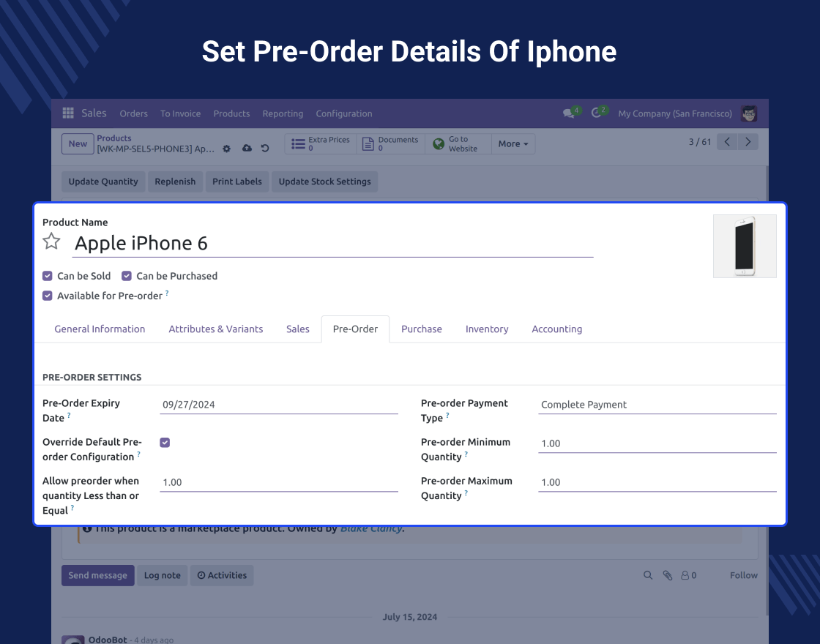Click Print Labels button

[237, 181]
